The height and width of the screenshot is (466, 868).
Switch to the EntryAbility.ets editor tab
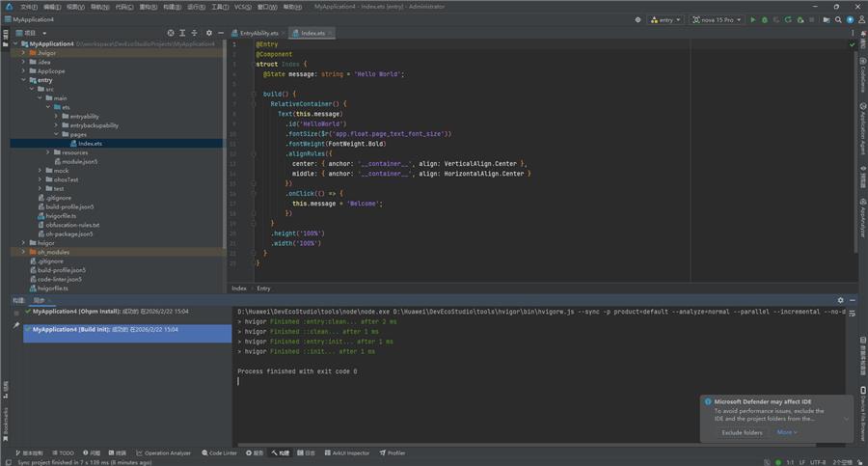coord(258,33)
